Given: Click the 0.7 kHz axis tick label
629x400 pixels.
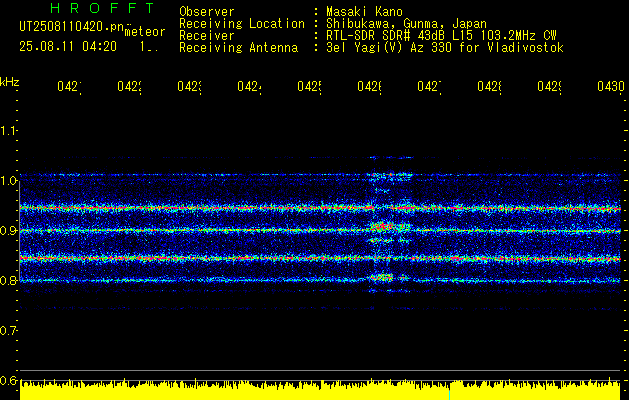Looking at the screenshot, I should point(9,331).
